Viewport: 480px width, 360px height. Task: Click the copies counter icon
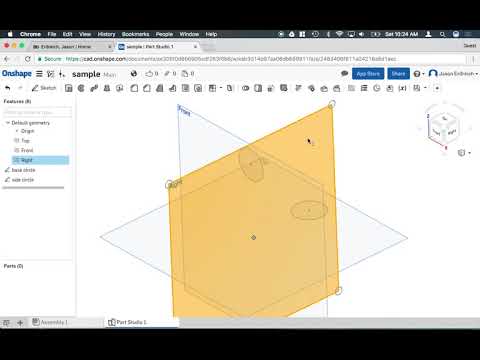click(188, 74)
